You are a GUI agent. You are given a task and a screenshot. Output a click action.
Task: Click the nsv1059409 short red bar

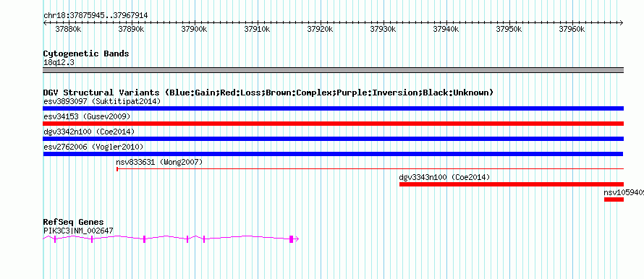pyautogui.click(x=614, y=199)
